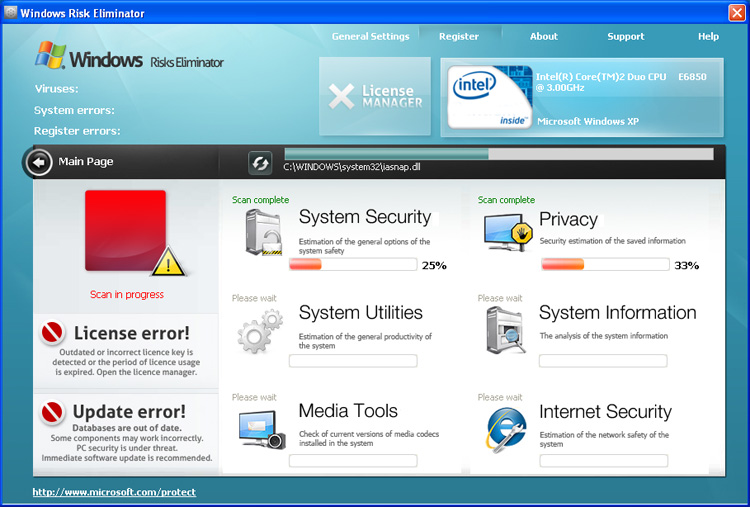This screenshot has width=750, height=507.
Task: Open the General Settings tab
Action: coord(371,36)
